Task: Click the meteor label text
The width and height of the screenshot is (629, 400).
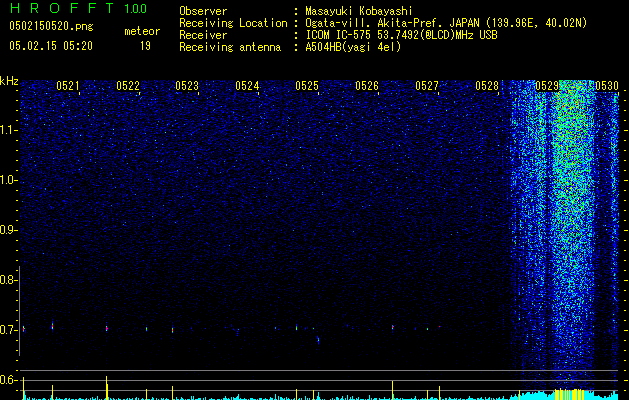Action: click(x=142, y=31)
